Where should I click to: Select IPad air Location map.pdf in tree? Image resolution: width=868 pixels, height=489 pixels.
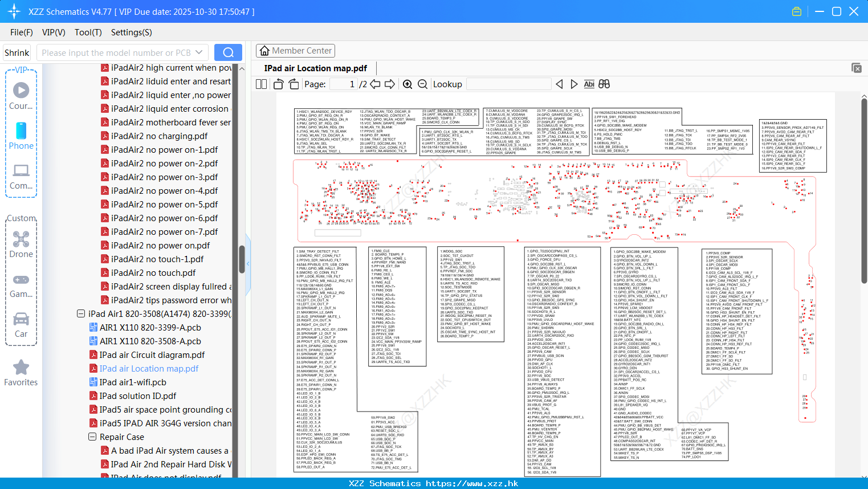pos(149,368)
